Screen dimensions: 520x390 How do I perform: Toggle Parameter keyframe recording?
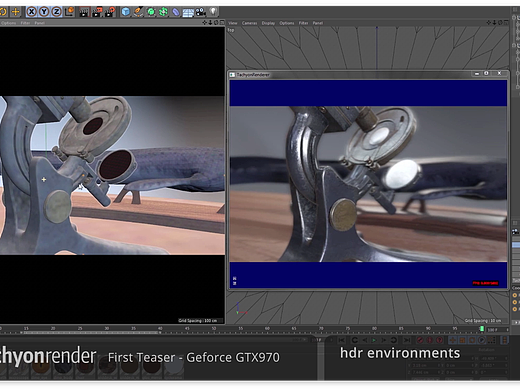tap(482, 340)
